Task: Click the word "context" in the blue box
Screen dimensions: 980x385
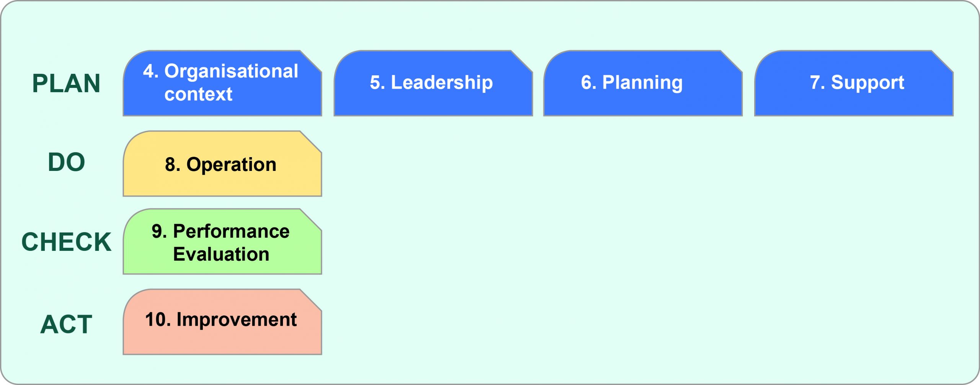Action: tap(198, 94)
